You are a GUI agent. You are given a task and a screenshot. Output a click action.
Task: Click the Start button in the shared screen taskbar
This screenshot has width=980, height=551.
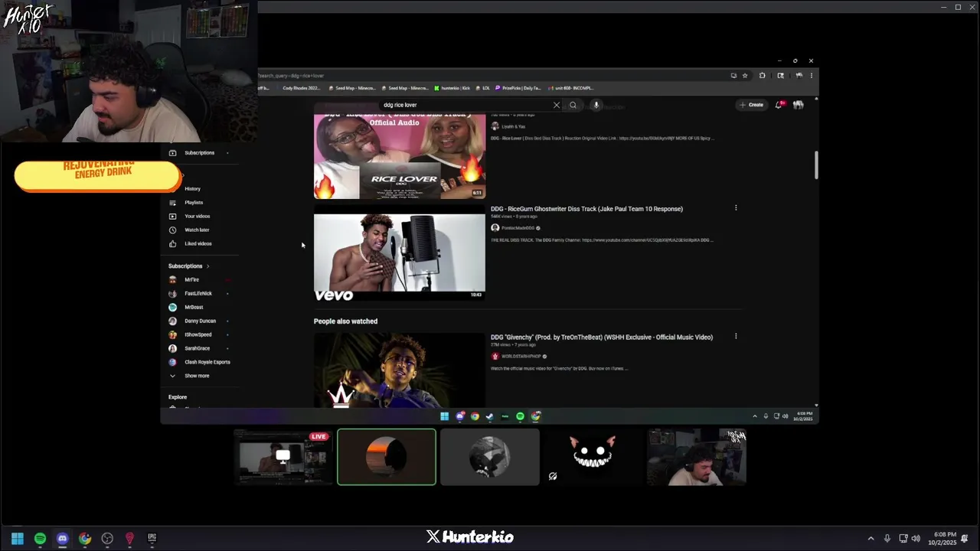pyautogui.click(x=444, y=416)
